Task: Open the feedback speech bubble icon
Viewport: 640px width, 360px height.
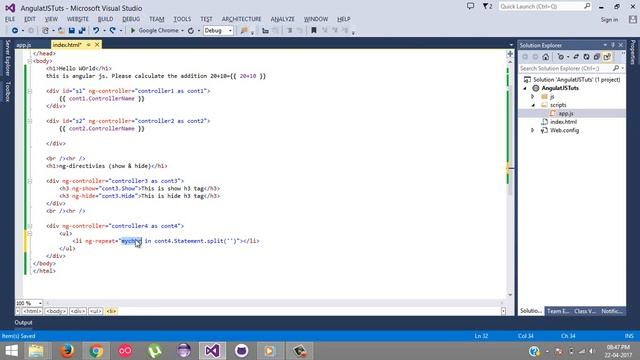Action: (x=471, y=6)
